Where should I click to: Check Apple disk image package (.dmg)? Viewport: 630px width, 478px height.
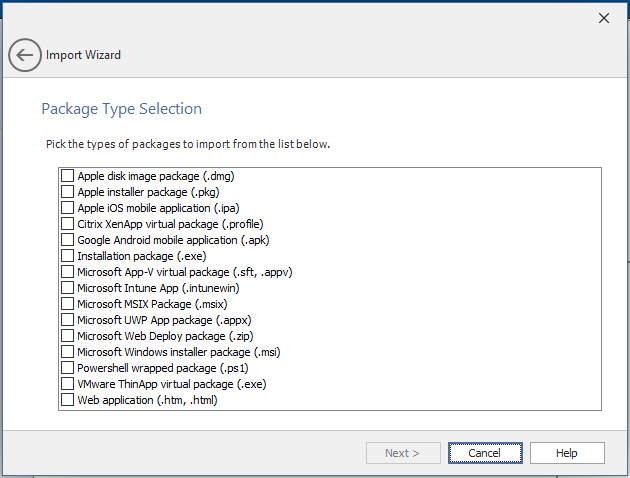click(x=68, y=176)
